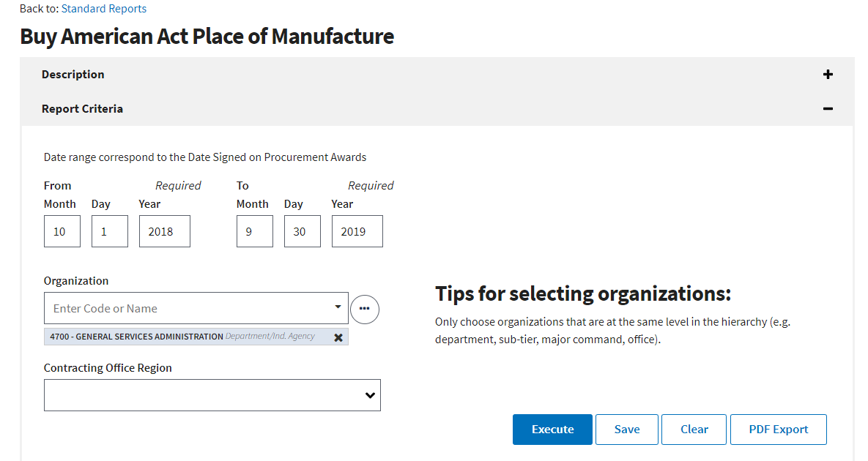Select the To Day field showing 30

click(303, 231)
